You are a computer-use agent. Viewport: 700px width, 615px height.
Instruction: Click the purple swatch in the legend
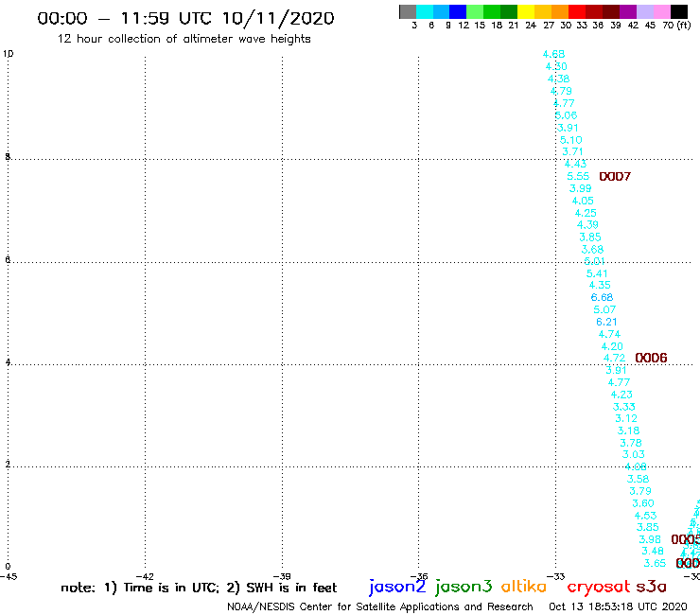pyautogui.click(x=628, y=11)
